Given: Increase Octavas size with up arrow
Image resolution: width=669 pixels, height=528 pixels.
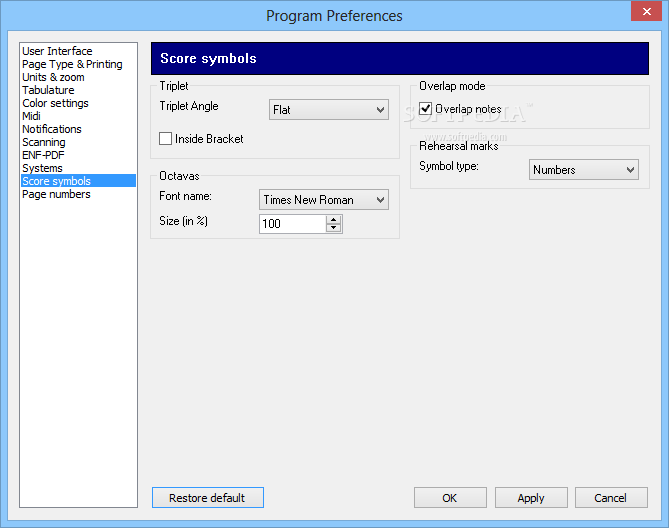Looking at the screenshot, I should (334, 220).
